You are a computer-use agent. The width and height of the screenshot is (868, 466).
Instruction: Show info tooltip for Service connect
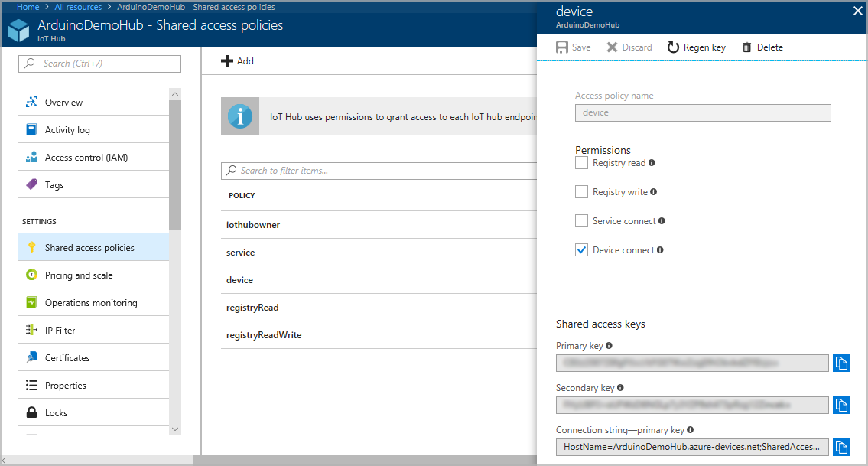click(x=662, y=220)
